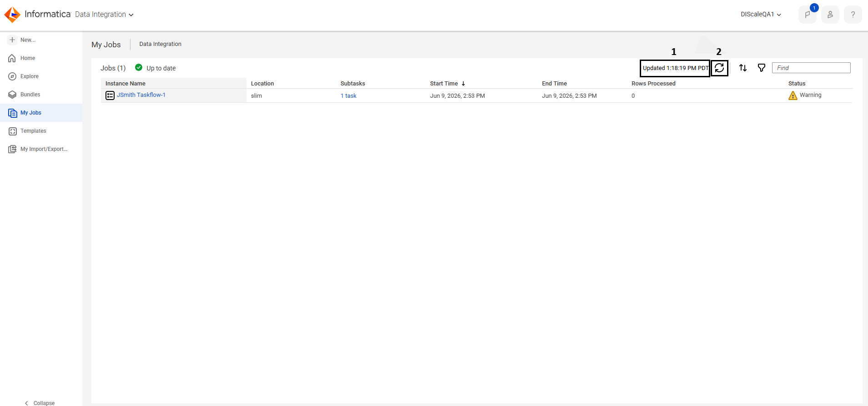Go to Home in the sidebar
Viewport: 868px width, 406px height.
[x=28, y=58]
